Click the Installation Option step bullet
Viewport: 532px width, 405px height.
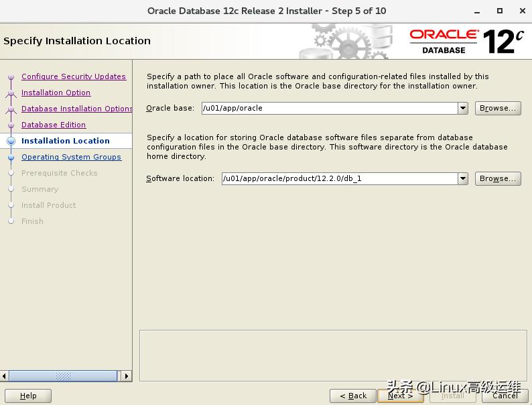point(11,93)
